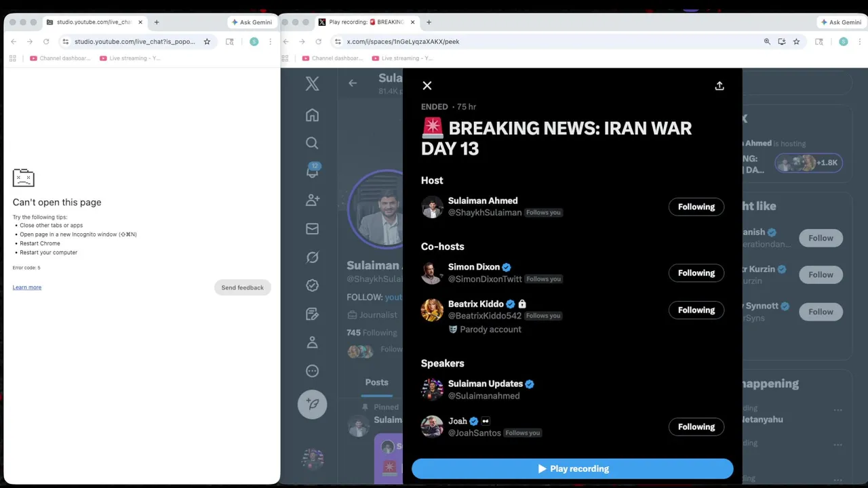The width and height of the screenshot is (868, 488).
Task: Bookmark page with star in right window
Action: (796, 41)
